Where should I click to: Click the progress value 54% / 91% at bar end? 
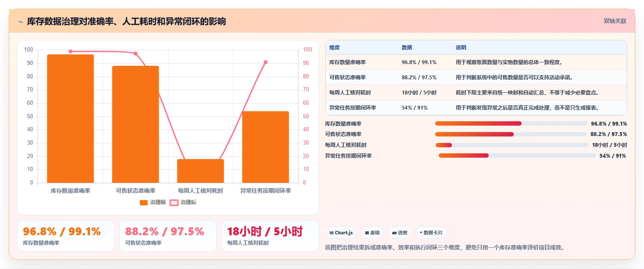click(x=612, y=156)
